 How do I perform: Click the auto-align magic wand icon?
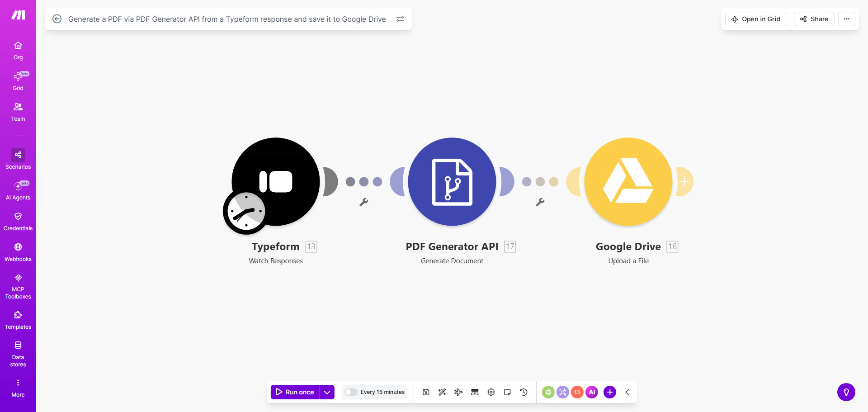[x=442, y=392]
